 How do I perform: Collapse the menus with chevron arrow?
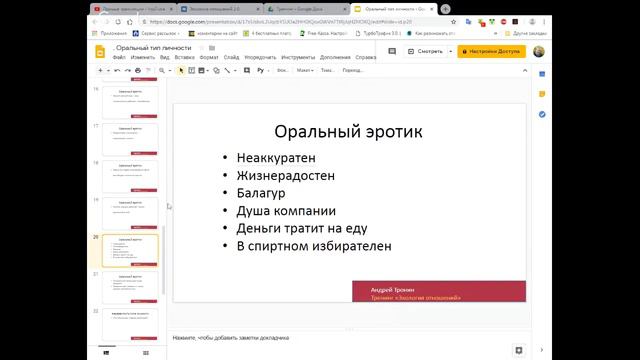pos(525,71)
